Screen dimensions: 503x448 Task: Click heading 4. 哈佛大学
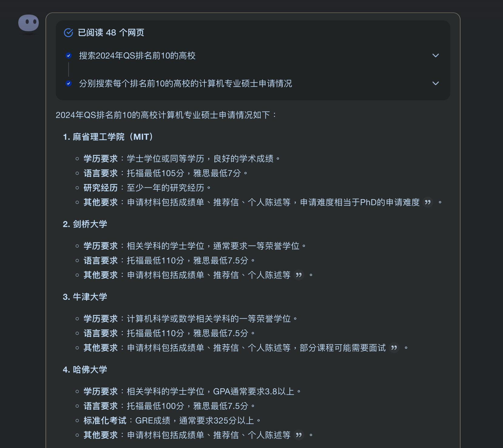point(85,369)
